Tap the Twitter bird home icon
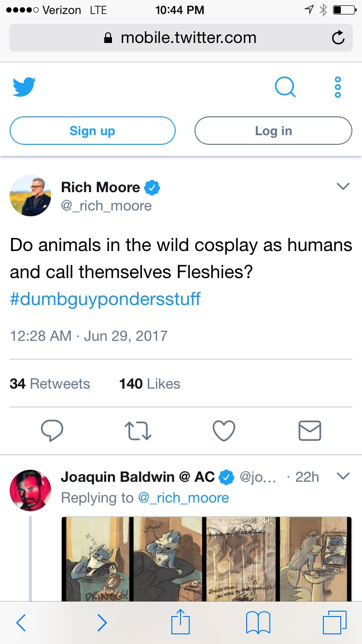362x644 pixels. point(24,87)
